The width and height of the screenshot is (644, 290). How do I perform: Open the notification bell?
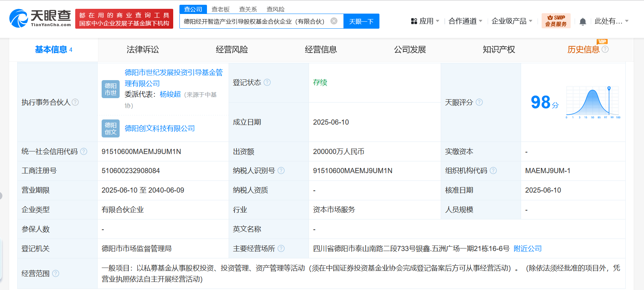(x=582, y=22)
